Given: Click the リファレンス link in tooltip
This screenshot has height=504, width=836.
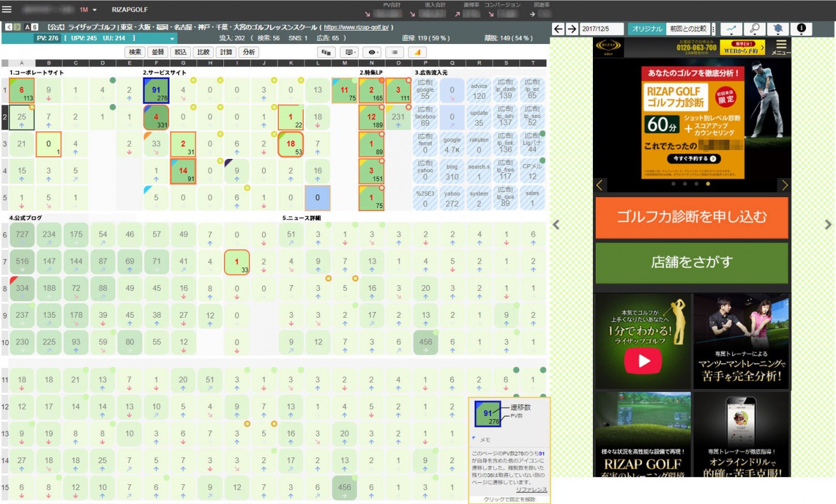Looking at the screenshot, I should pos(532,489).
